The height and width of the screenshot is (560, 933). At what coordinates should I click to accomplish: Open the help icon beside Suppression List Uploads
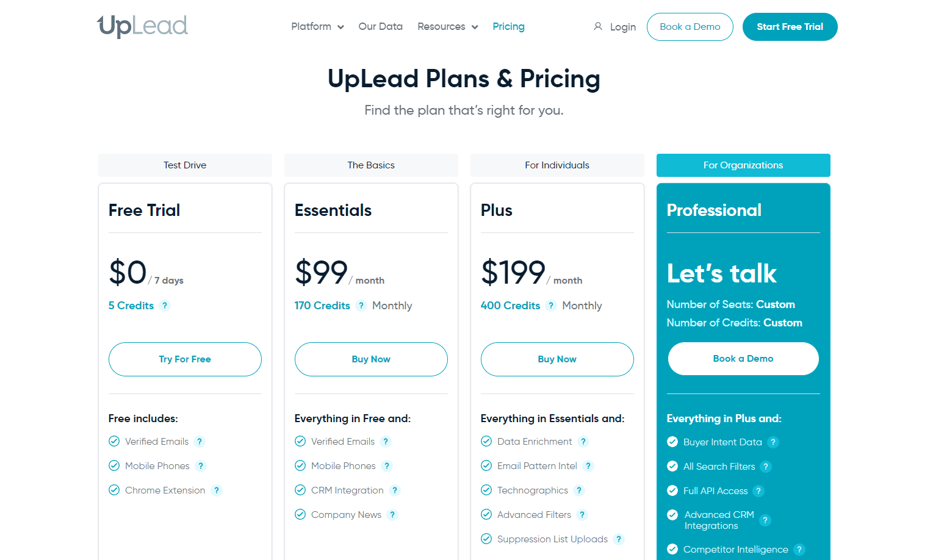pyautogui.click(x=619, y=539)
